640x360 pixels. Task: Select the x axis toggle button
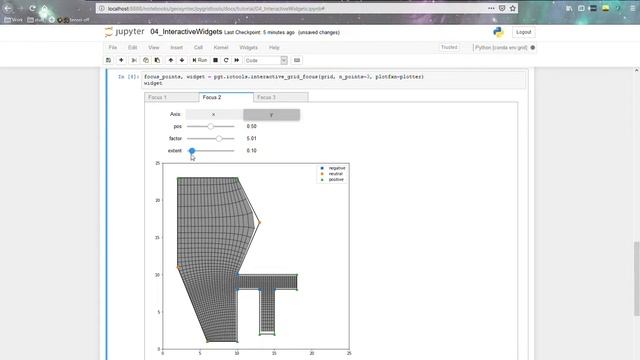pyautogui.click(x=214, y=115)
